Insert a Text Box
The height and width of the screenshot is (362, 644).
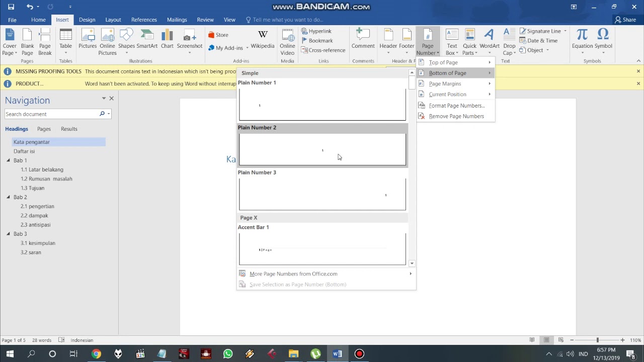tap(452, 42)
